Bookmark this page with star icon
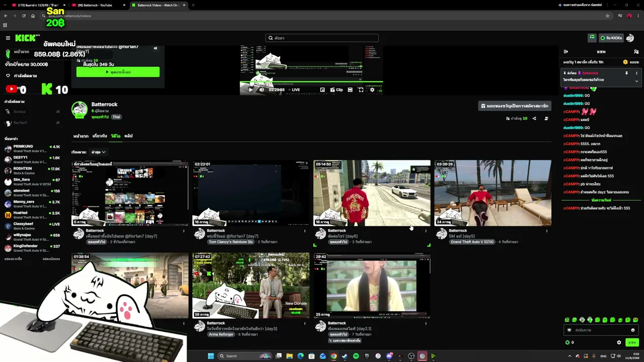Viewport: 644px width, 362px height. coord(607,16)
